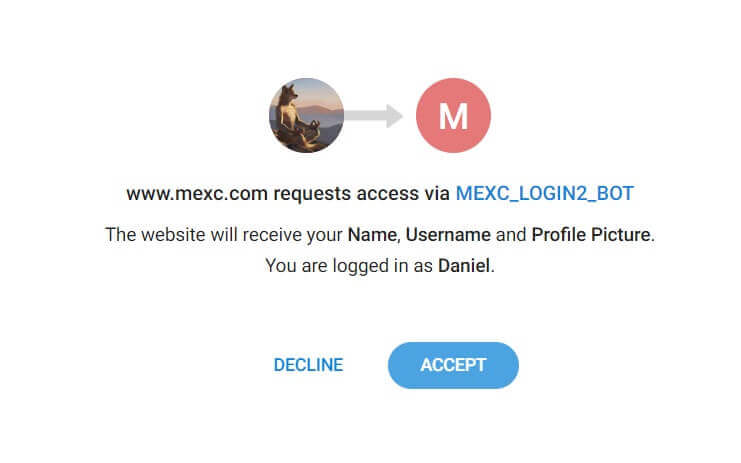Open the MEXC_LOGIN2_BOT link
Screen dimensions: 741x463
click(x=544, y=193)
